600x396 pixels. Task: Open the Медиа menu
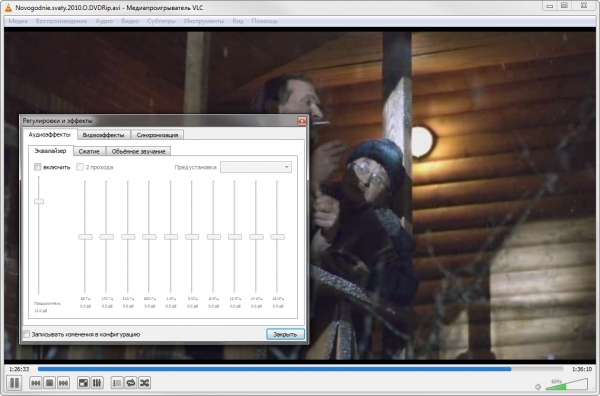pos(18,21)
